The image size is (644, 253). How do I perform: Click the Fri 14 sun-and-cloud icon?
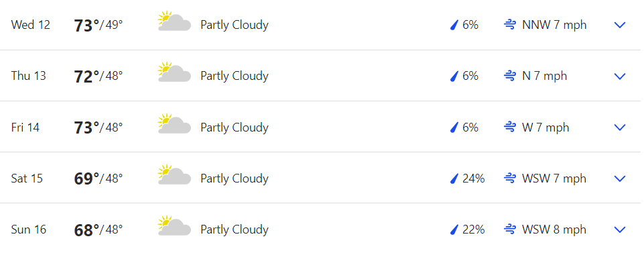(174, 124)
